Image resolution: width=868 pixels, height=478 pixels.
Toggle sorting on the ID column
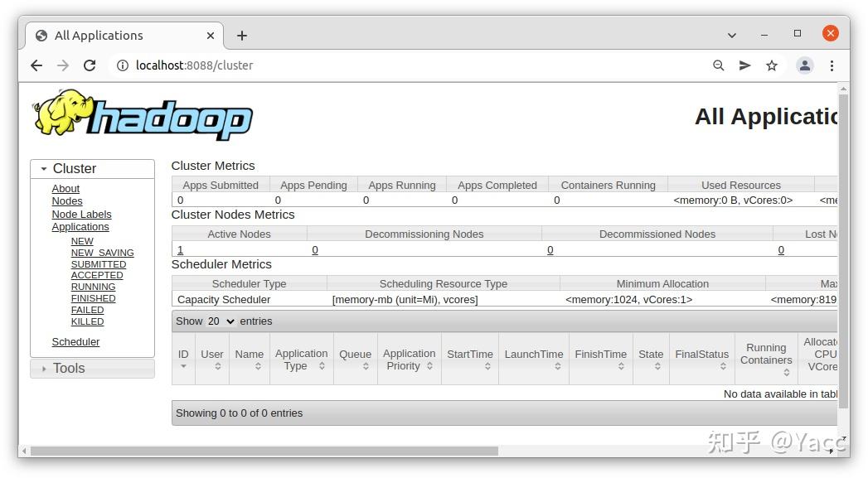pyautogui.click(x=183, y=358)
